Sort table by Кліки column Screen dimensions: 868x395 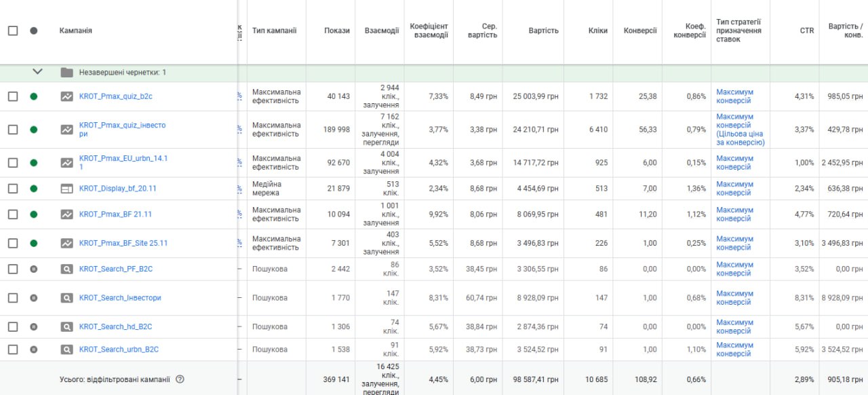[597, 31]
